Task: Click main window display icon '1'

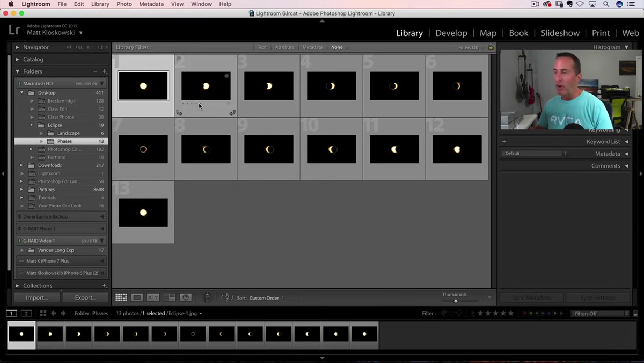Action: click(x=11, y=313)
